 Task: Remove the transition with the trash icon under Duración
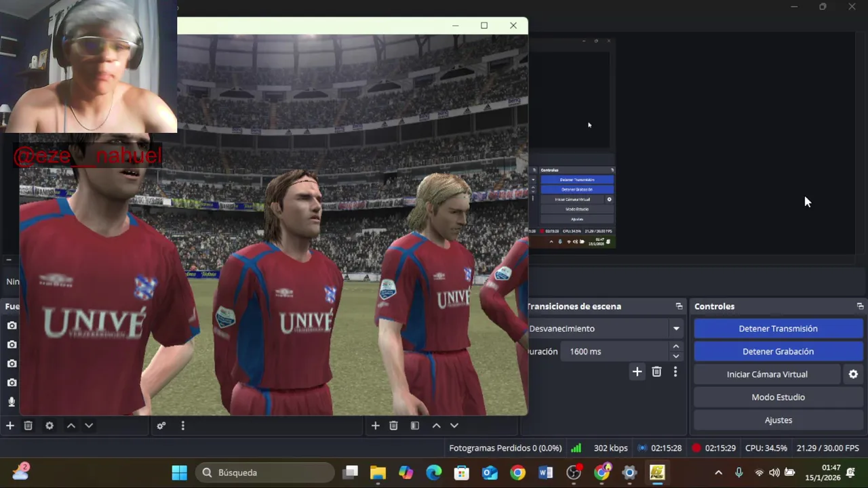[656, 371]
